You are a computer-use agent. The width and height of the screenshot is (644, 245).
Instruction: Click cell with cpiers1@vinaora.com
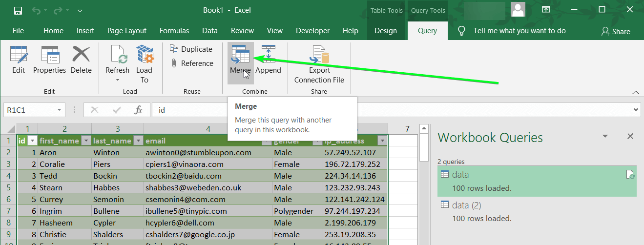coord(208,164)
